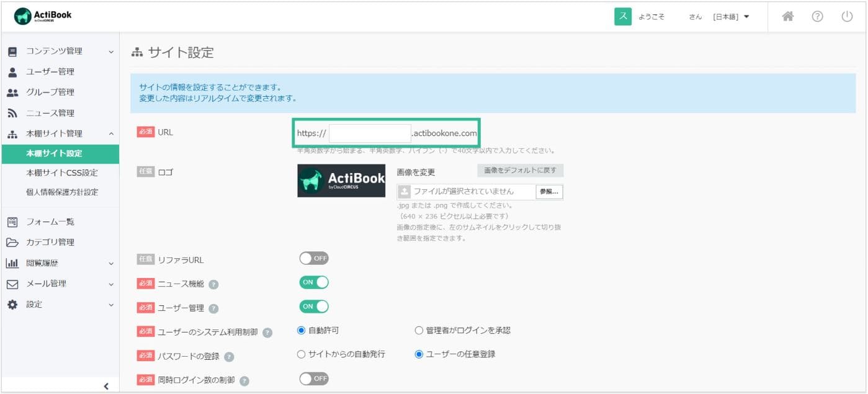Click the グループ管理 people icon
Viewport: 868px width, 394px height.
12,92
